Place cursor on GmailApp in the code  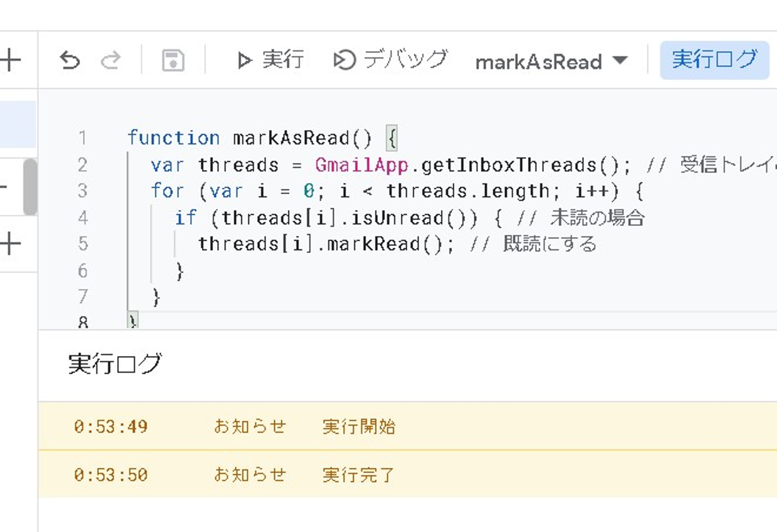point(362,165)
